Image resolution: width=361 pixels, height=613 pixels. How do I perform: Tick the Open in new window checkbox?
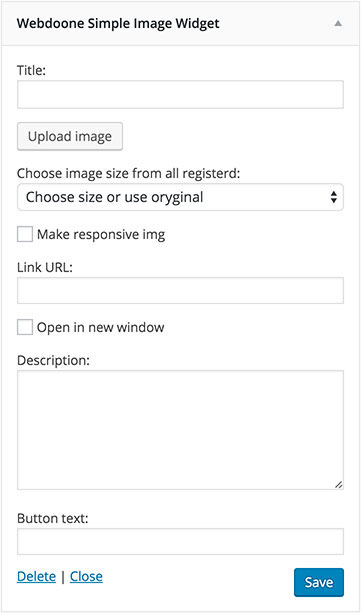pos(25,327)
